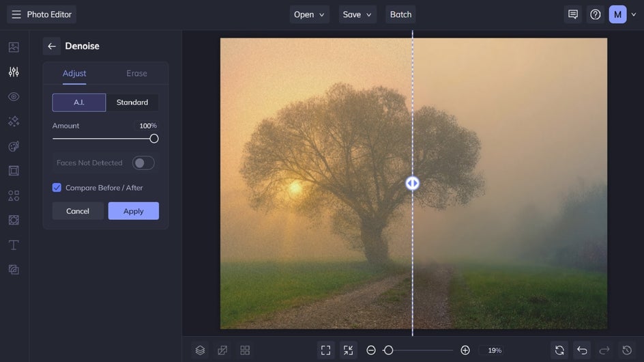Select the A.I. denoise mode

pyautogui.click(x=79, y=102)
